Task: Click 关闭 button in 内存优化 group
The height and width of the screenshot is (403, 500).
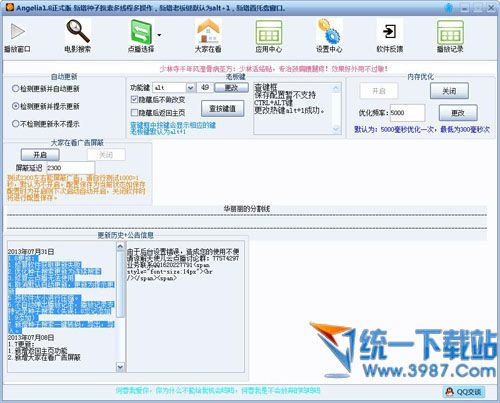Action: [x=449, y=91]
